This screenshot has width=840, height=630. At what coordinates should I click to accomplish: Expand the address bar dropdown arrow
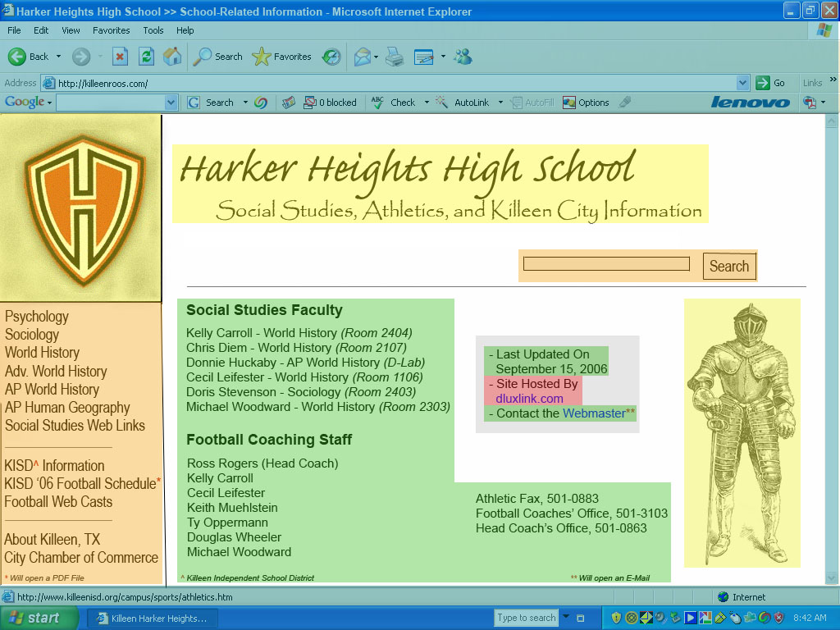point(742,83)
